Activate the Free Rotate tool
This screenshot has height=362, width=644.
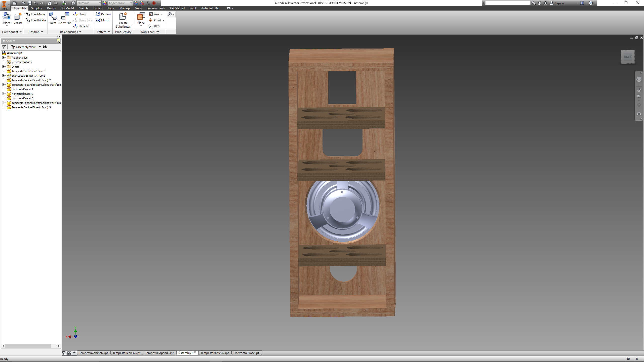(36, 20)
